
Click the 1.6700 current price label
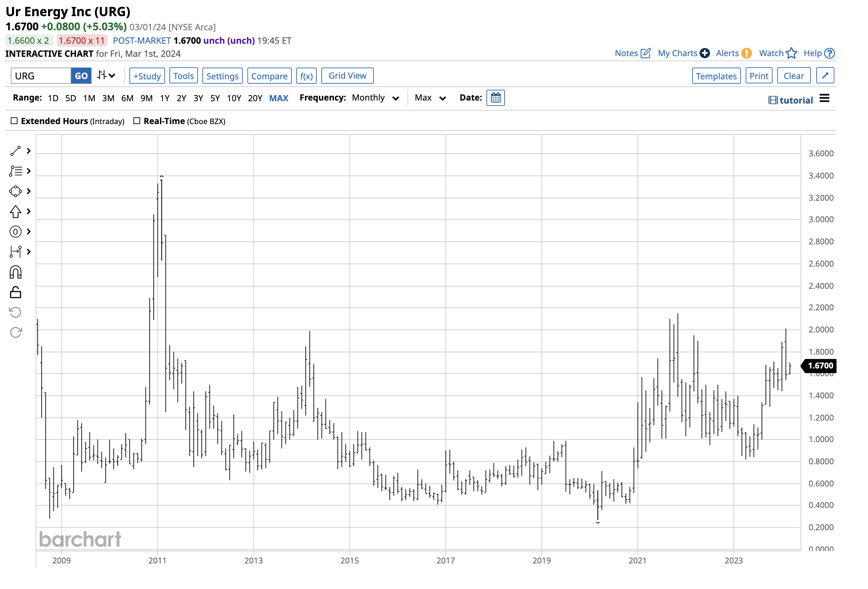[819, 366]
